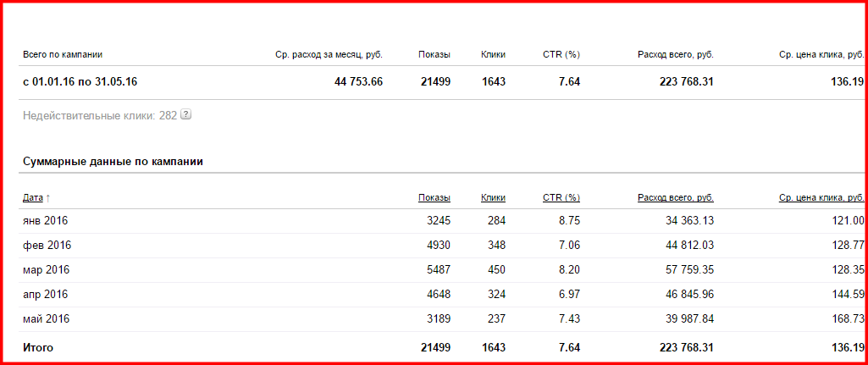Click the underlined Показы column header

coord(434,198)
